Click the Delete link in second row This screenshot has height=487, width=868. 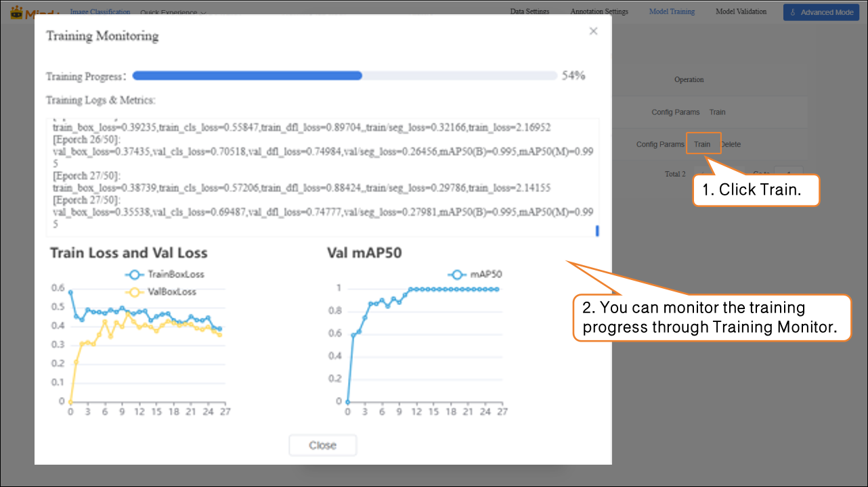tap(731, 144)
